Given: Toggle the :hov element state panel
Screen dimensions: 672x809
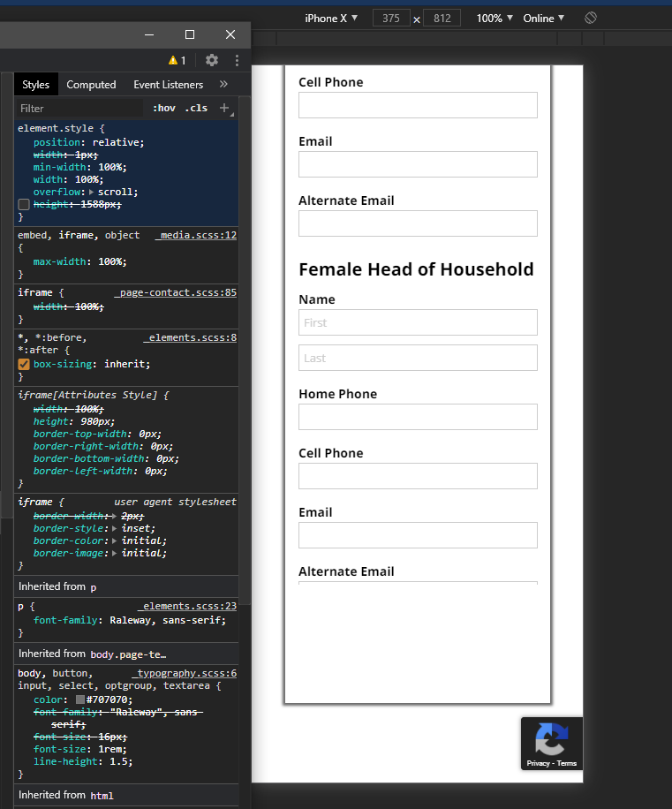Looking at the screenshot, I should coord(164,108).
